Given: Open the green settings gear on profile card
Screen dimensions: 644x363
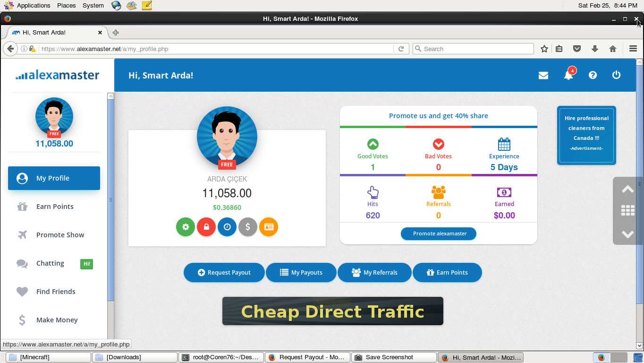Looking at the screenshot, I should 186,227.
